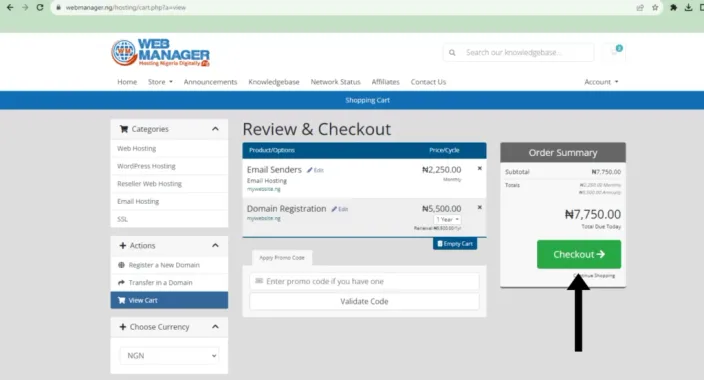Image resolution: width=704 pixels, height=380 pixels.
Task: Focus the promo code input field
Action: [364, 281]
